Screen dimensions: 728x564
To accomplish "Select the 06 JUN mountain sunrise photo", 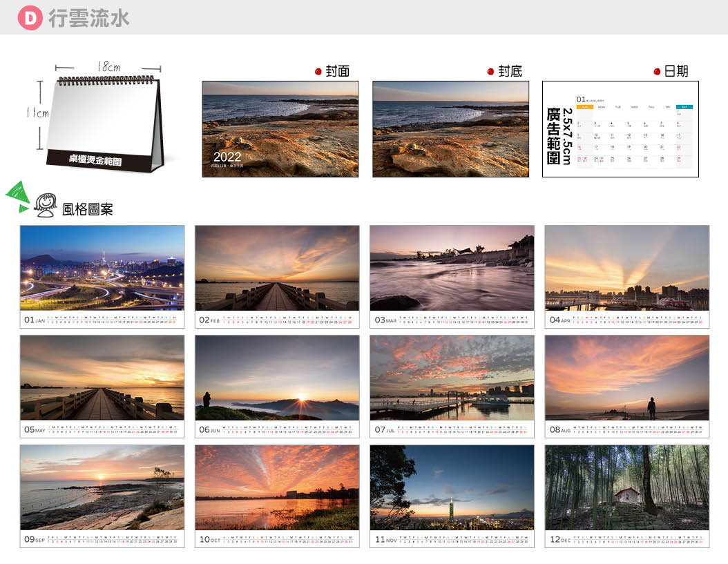I will (x=277, y=378).
